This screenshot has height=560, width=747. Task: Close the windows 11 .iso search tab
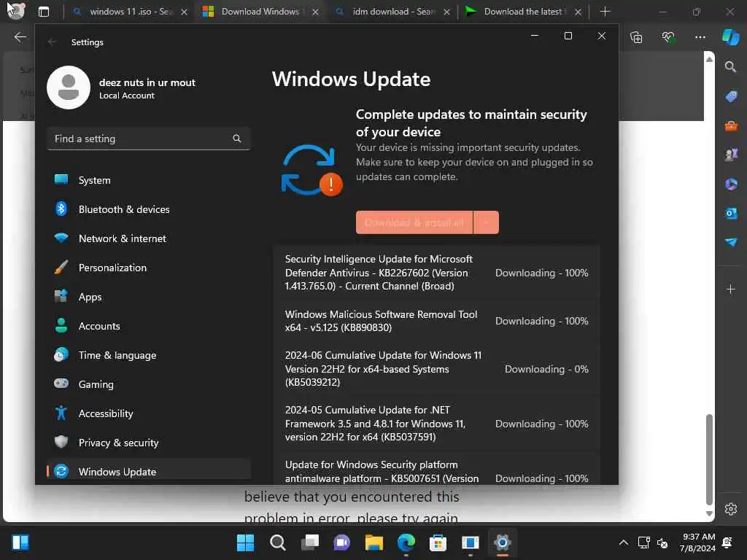[x=184, y=12]
